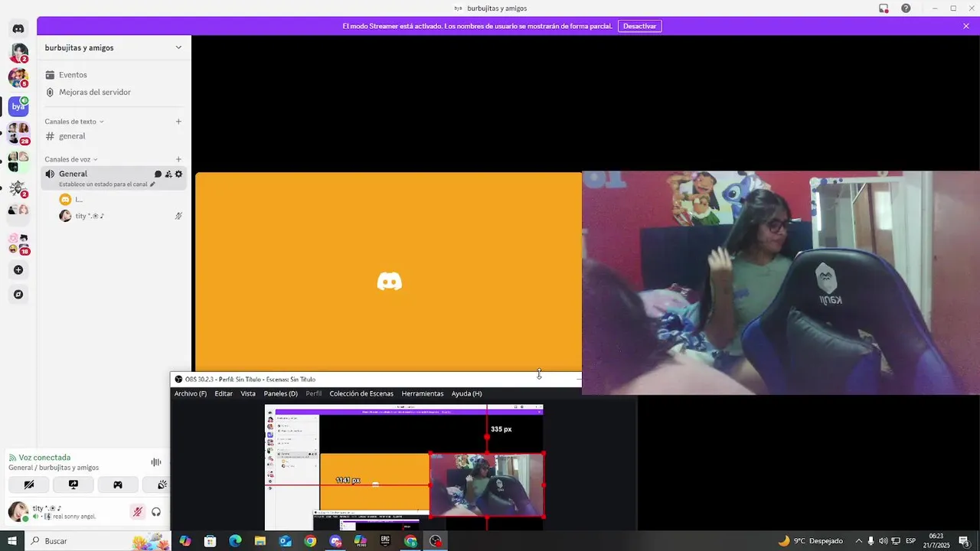Click the orange Discord avatar call tile
The image size is (980, 551).
tap(389, 272)
